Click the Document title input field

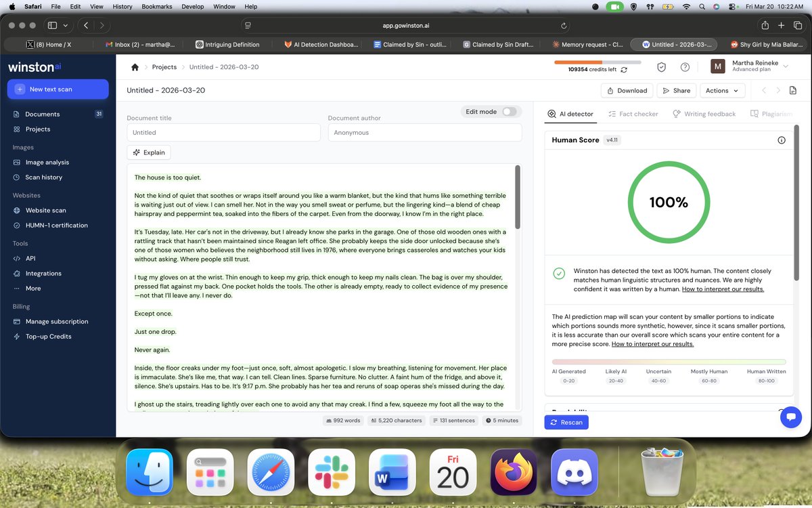[223, 133]
